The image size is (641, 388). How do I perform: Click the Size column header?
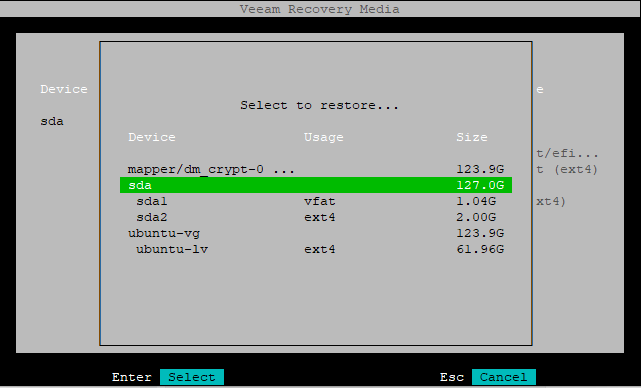coord(472,137)
